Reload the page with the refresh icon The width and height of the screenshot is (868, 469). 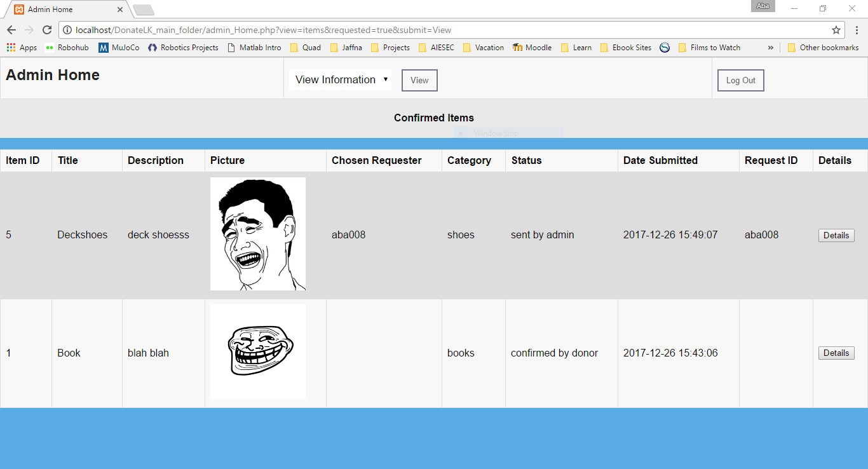click(47, 30)
